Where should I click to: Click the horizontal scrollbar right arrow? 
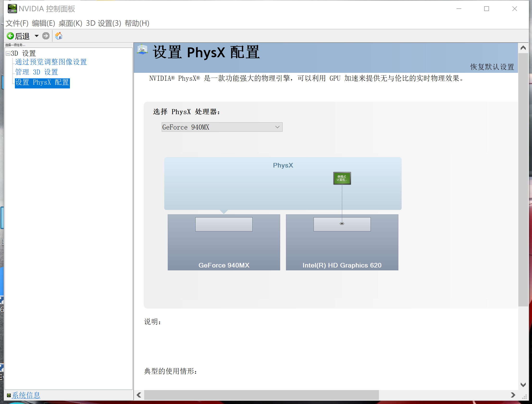(513, 395)
